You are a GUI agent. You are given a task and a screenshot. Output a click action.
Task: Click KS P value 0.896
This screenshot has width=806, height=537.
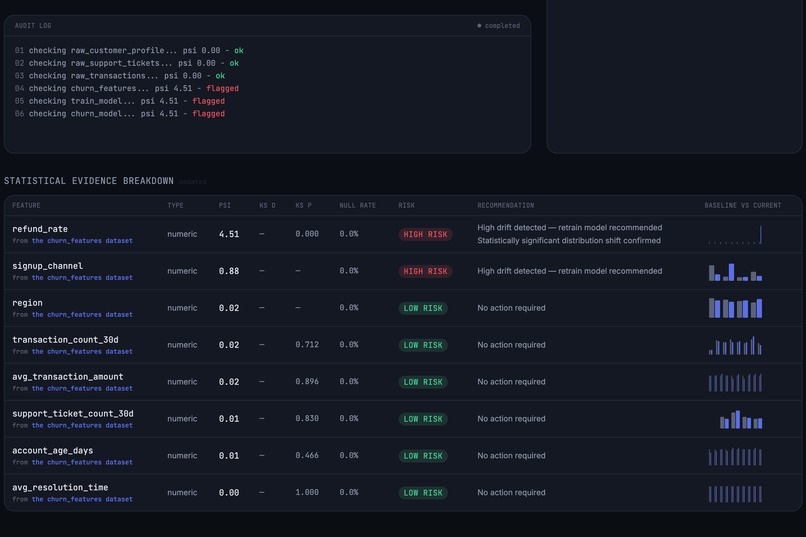[x=307, y=382]
